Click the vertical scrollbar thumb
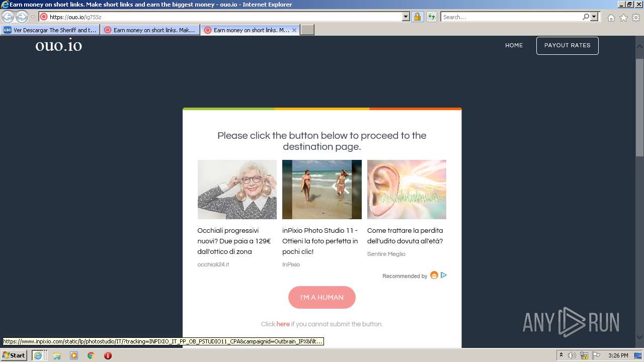The height and width of the screenshot is (362, 644). [639, 108]
